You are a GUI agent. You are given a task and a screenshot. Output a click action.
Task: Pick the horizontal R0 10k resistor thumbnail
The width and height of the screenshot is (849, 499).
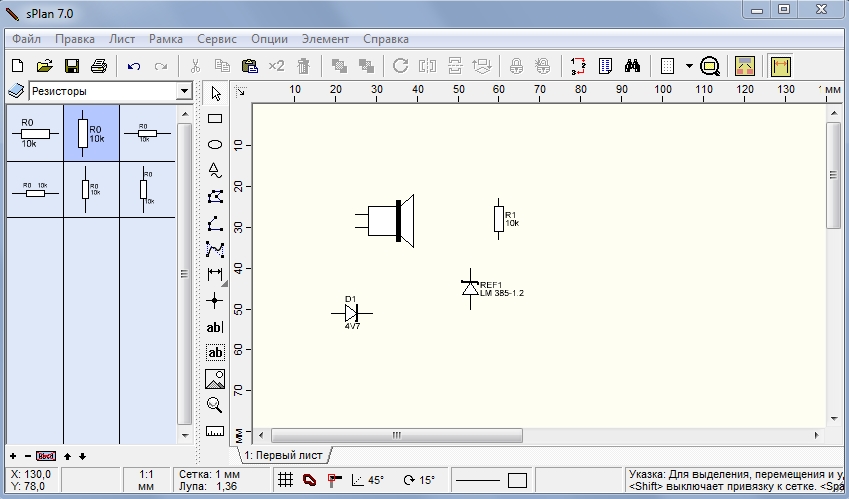coord(35,133)
